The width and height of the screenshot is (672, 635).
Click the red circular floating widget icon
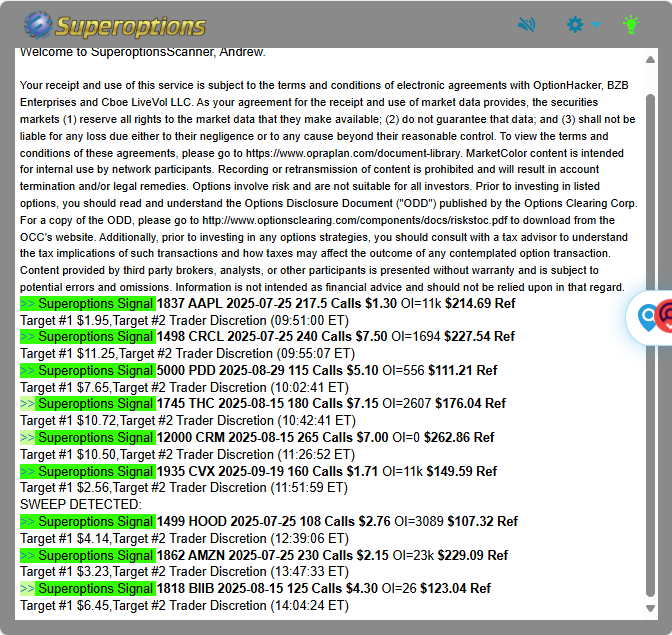(665, 318)
